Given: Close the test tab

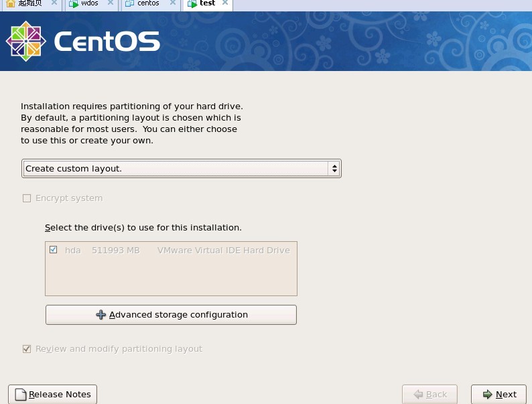Looking at the screenshot, I should coord(225,3).
